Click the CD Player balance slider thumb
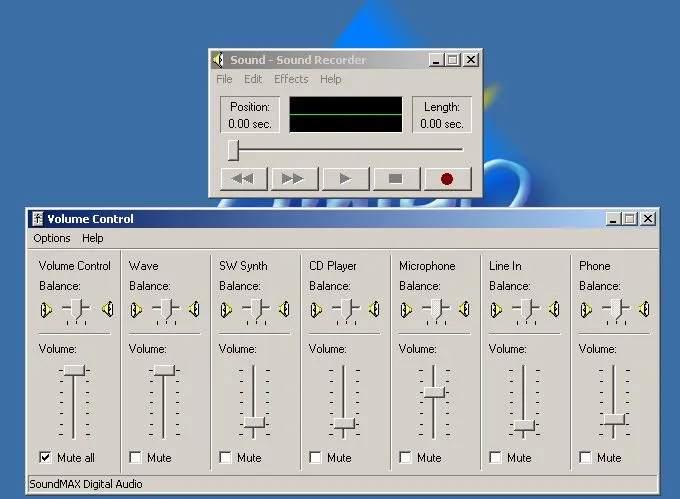Viewport: 680px width, 499px height. pos(346,309)
